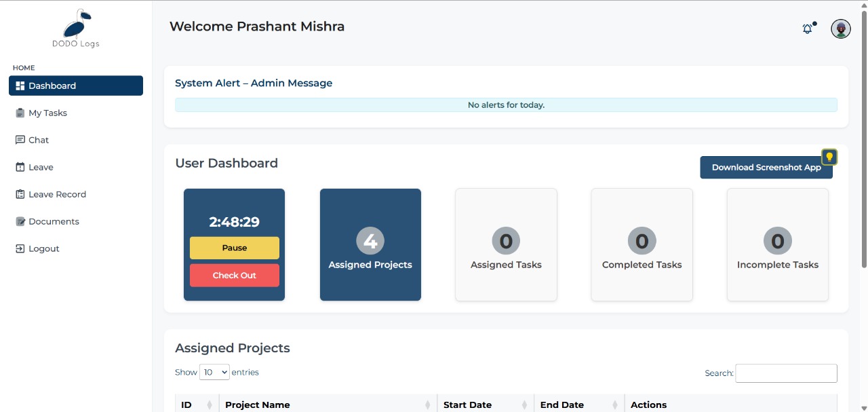Click the My Tasks clipboard icon
The height and width of the screenshot is (412, 868).
coord(20,113)
